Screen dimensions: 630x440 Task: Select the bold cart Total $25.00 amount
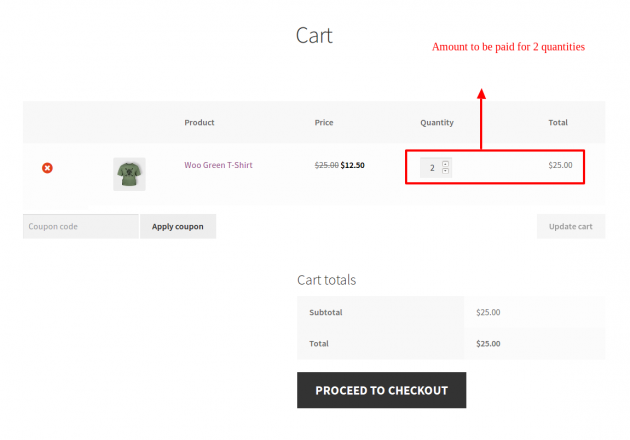(488, 344)
